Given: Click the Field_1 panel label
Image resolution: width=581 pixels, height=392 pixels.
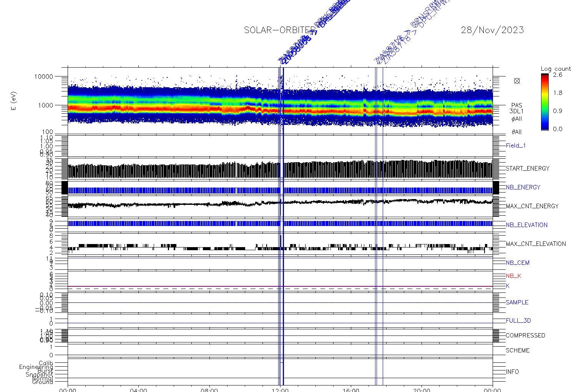Looking at the screenshot, I should (x=516, y=146).
